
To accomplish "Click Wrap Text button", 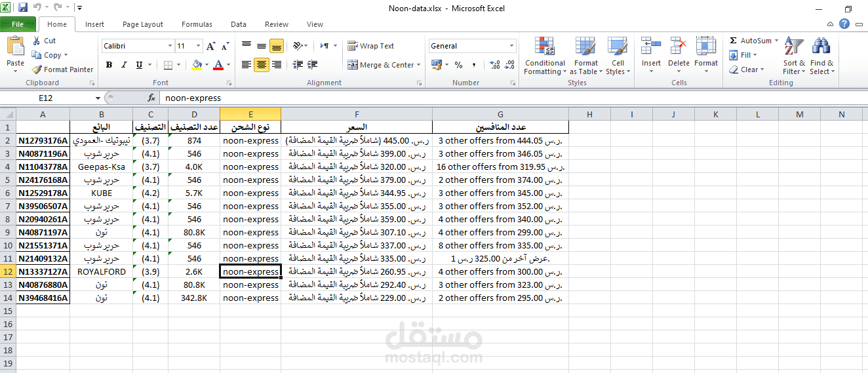I will pyautogui.click(x=371, y=46).
